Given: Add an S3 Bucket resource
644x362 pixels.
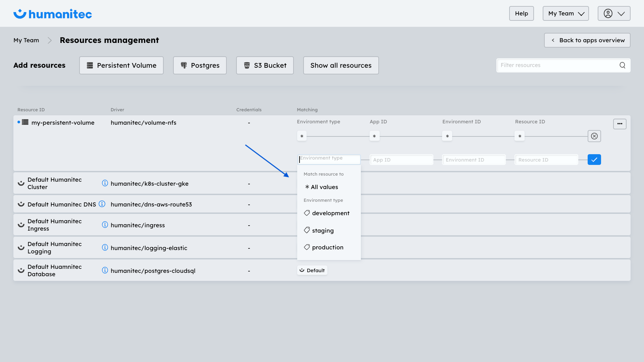Looking at the screenshot, I should pyautogui.click(x=265, y=65).
